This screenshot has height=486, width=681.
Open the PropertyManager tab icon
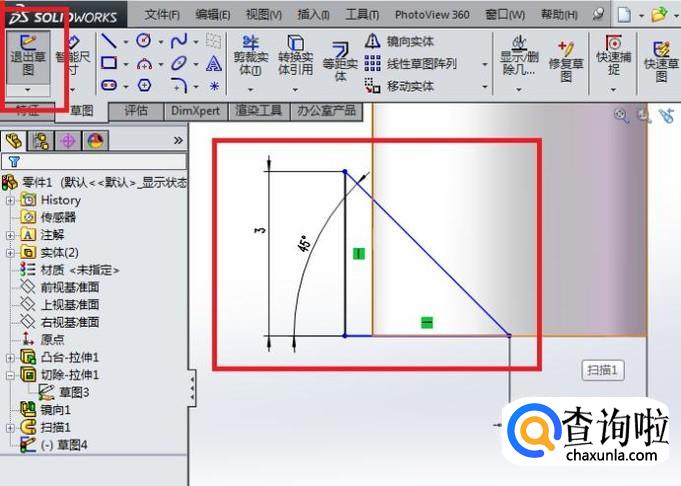41,141
